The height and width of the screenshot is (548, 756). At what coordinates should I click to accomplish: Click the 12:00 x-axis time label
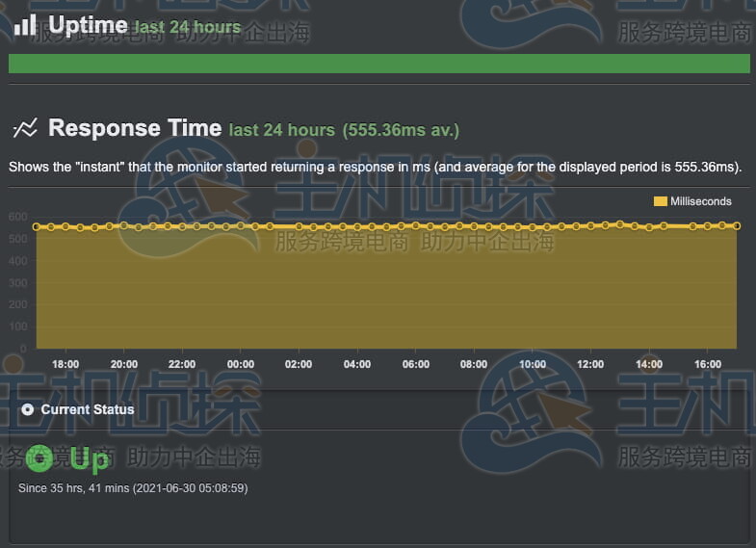590,365
